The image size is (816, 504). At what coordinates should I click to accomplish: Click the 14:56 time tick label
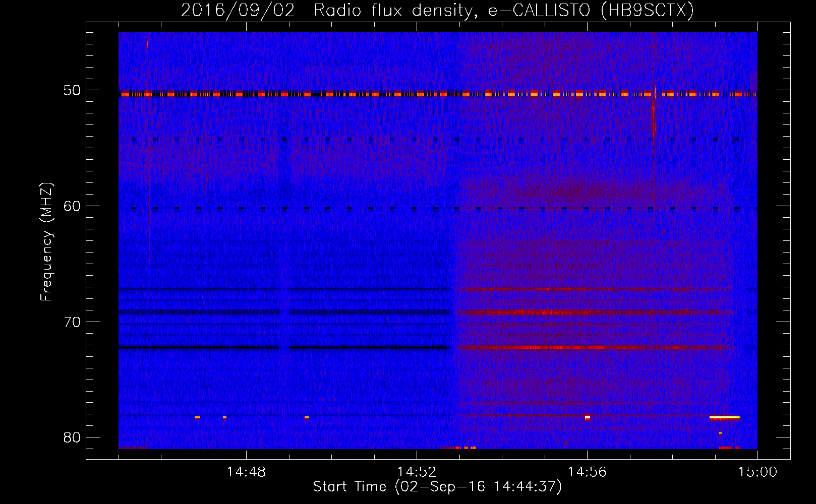tap(587, 472)
